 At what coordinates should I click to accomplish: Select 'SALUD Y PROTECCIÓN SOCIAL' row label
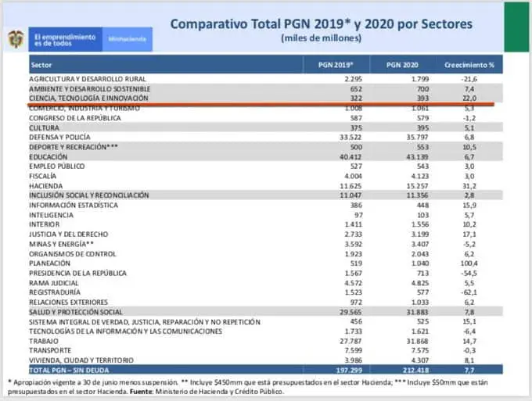(x=76, y=312)
